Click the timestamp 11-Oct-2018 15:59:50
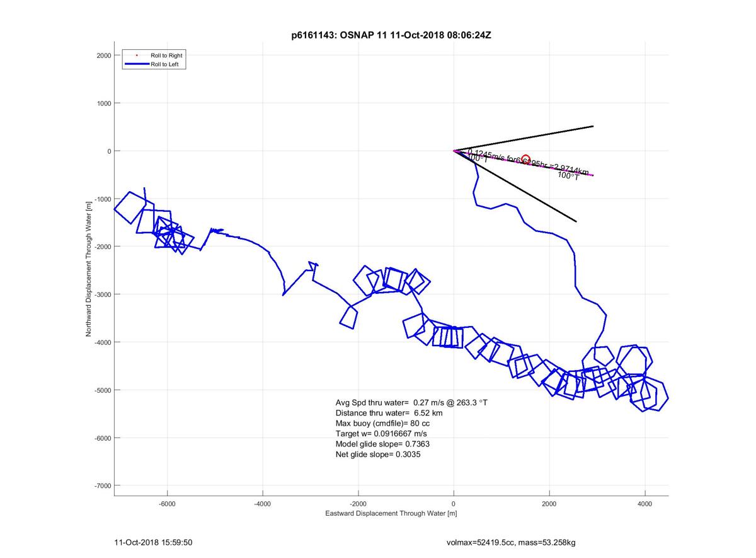The image size is (756, 558). [x=154, y=542]
